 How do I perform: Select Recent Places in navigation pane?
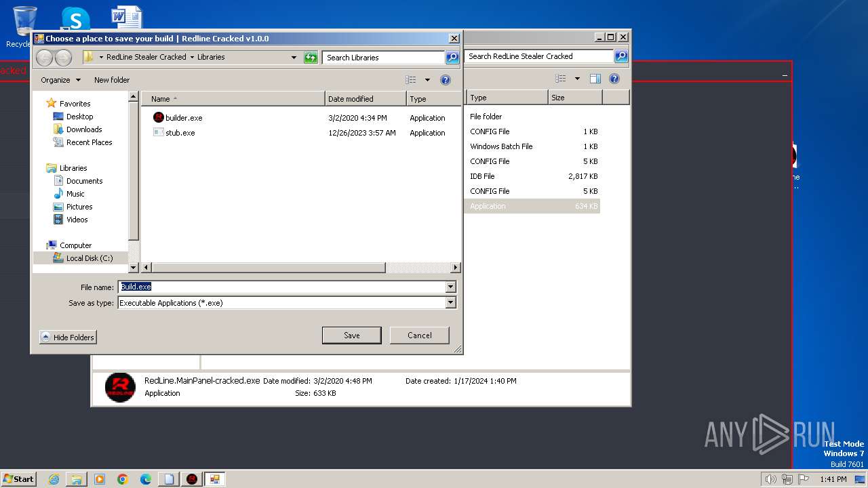(89, 142)
